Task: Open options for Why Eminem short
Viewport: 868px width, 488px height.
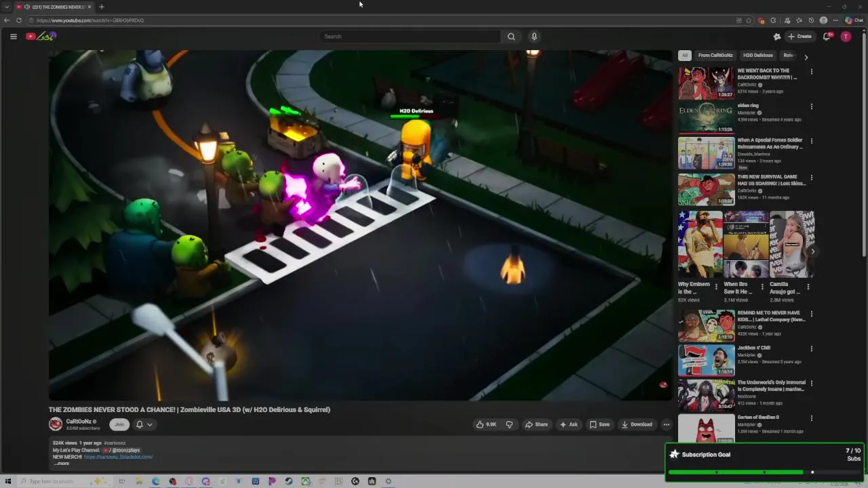Action: pos(716,287)
